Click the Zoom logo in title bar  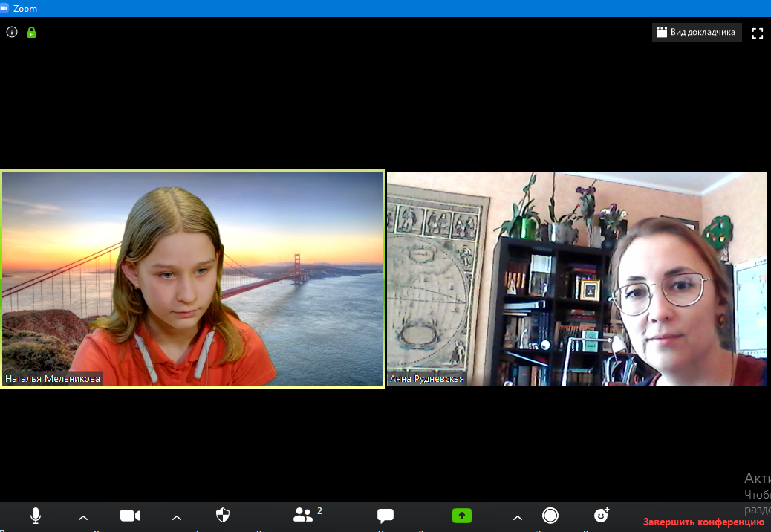pos(5,8)
